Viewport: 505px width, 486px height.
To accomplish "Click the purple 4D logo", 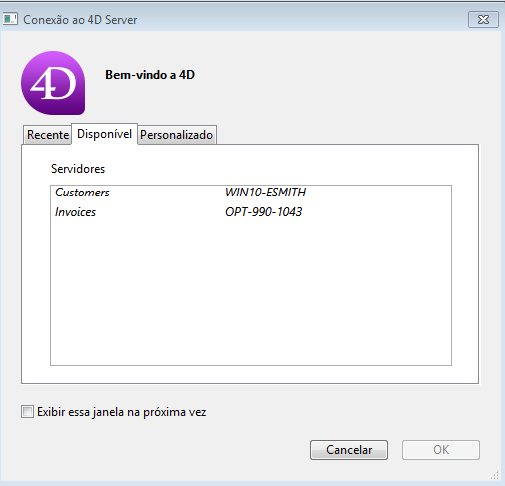I will (x=53, y=83).
